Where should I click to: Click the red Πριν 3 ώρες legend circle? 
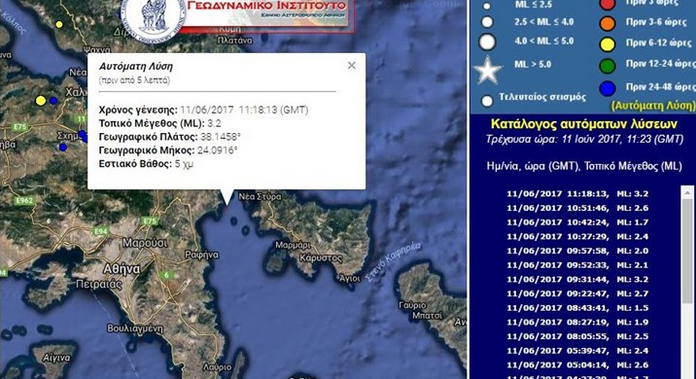(607, 4)
